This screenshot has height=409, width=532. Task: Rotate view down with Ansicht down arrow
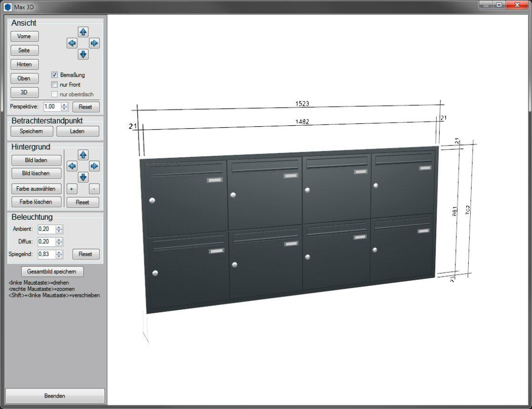tap(83, 54)
